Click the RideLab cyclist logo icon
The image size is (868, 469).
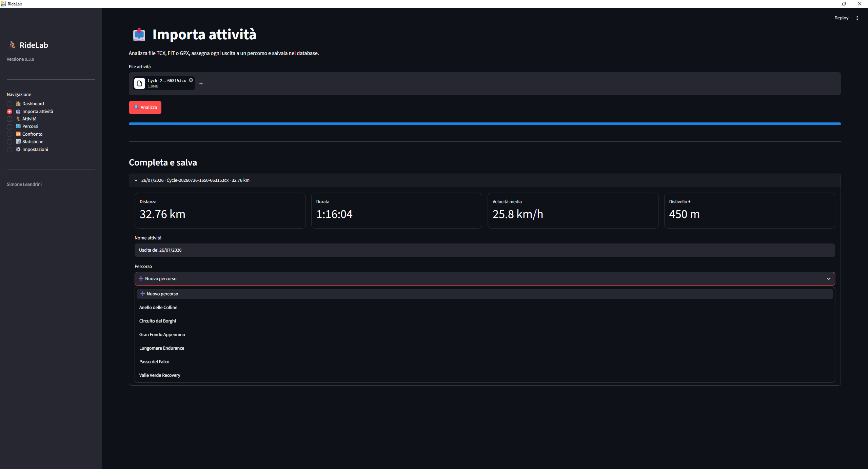[x=13, y=45]
